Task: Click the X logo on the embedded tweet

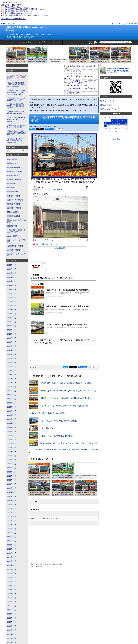Action: pos(87,187)
